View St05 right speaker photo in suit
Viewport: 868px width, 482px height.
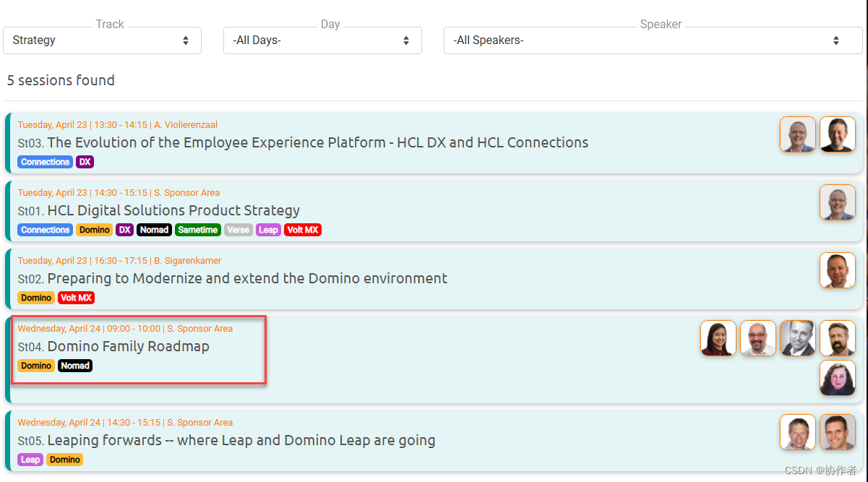(838, 432)
